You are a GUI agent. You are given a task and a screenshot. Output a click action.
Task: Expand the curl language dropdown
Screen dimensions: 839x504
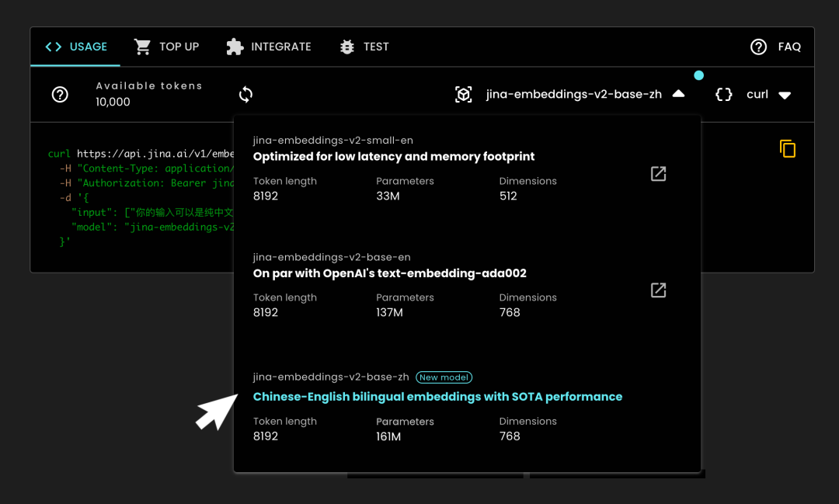tap(785, 96)
